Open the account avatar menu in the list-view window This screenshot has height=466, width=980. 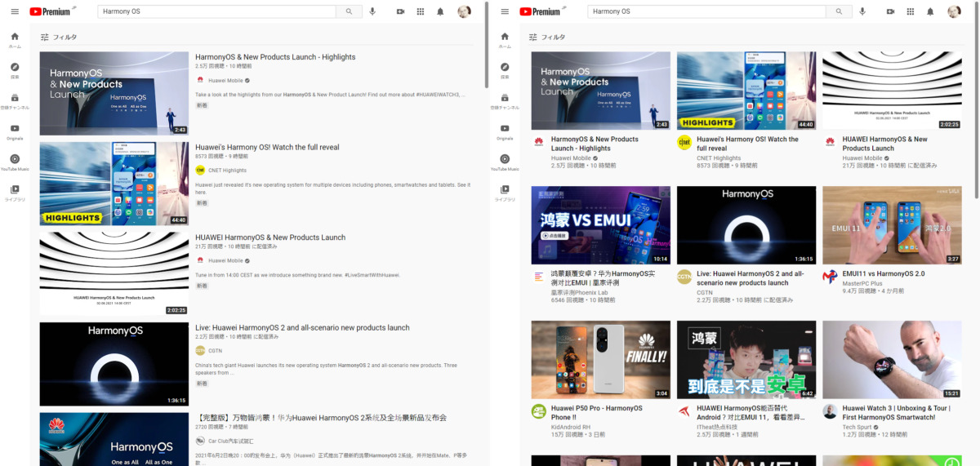(464, 11)
